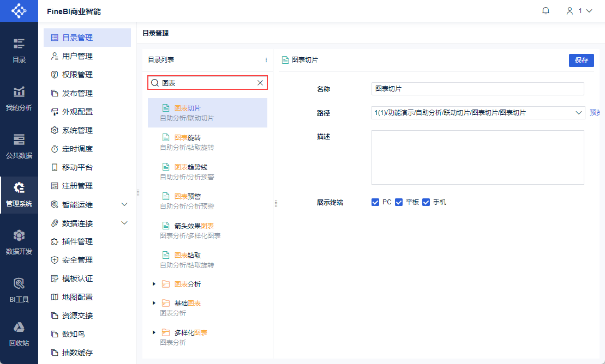The image size is (605, 364).
Task: Click the notification bell icon
Action: (x=546, y=11)
